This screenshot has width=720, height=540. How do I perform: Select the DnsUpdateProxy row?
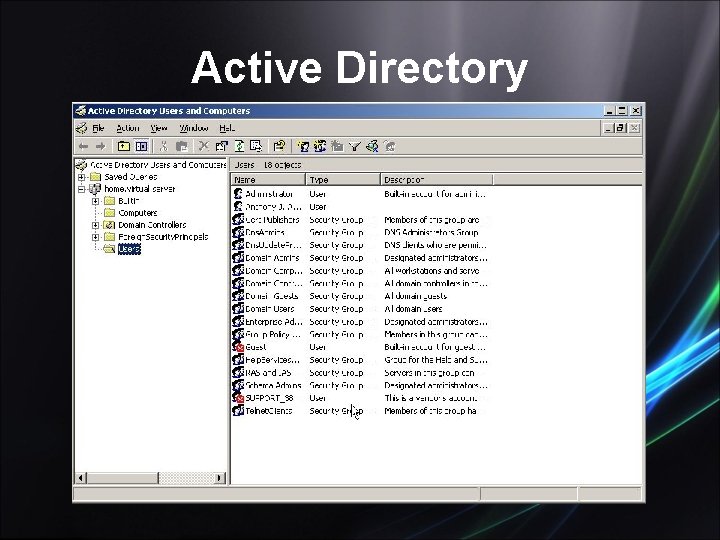point(360,245)
